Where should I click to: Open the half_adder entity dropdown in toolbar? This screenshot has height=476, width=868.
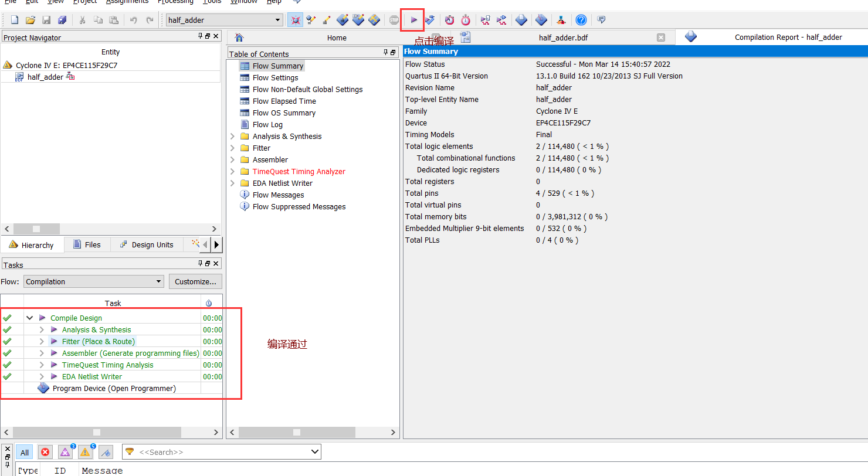point(278,20)
